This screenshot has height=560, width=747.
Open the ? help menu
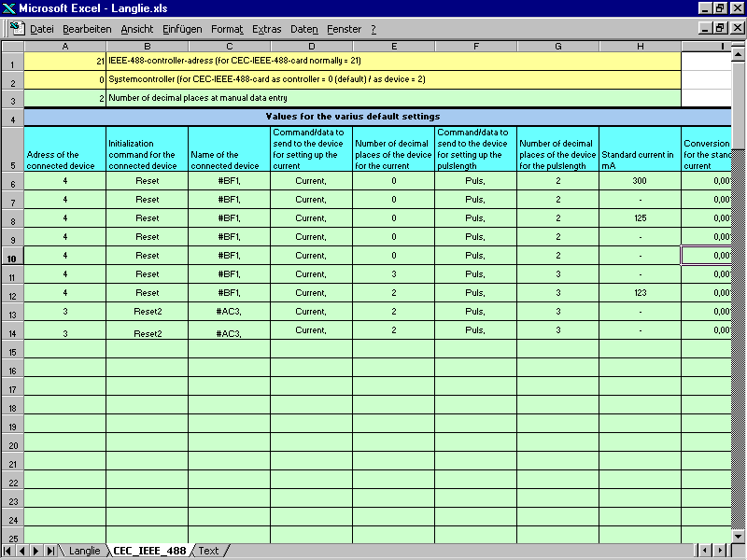(x=373, y=29)
